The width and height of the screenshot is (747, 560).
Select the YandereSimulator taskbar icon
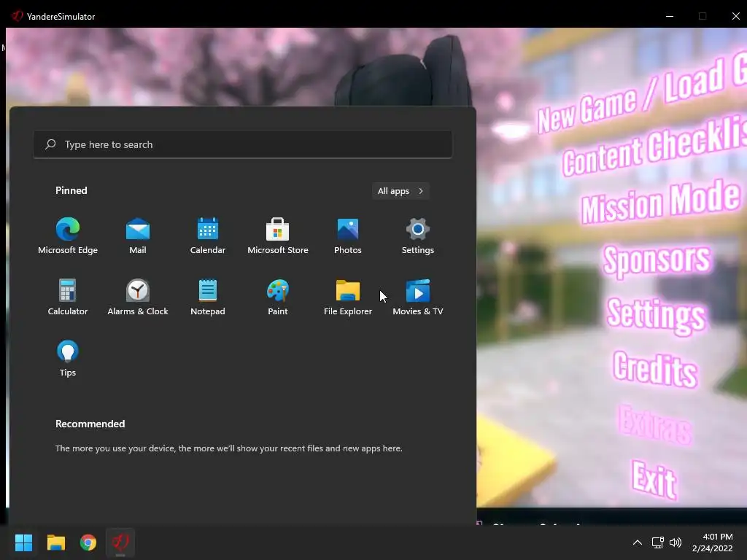point(120,542)
